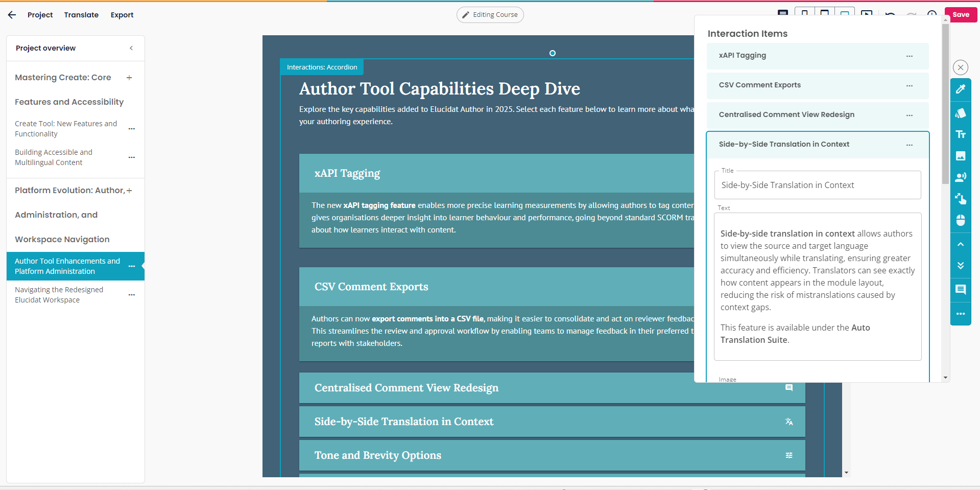Image resolution: width=980 pixels, height=490 pixels.
Task: Go back using the left arrow icon
Action: (x=12, y=15)
